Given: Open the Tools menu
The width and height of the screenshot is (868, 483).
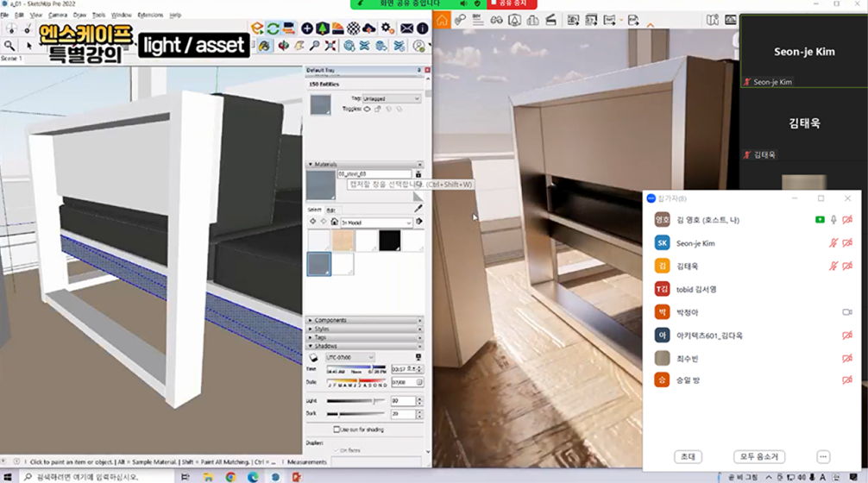Looking at the screenshot, I should (x=98, y=15).
